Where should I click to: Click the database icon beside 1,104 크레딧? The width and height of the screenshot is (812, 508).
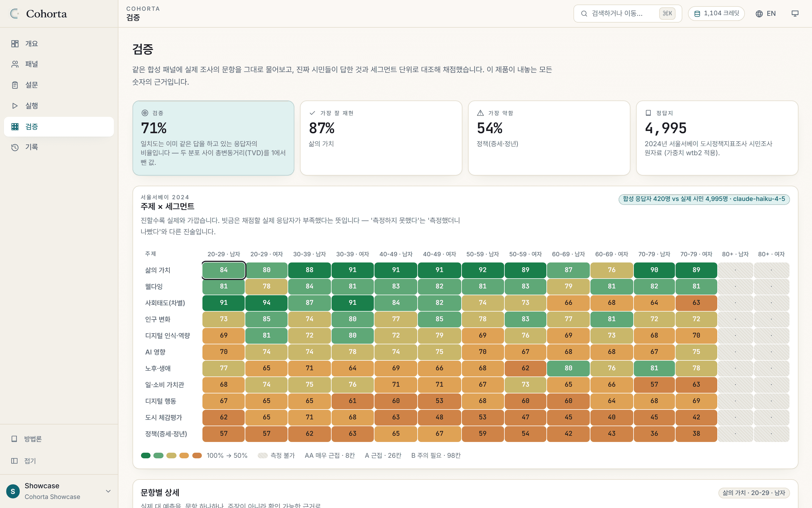click(x=697, y=14)
